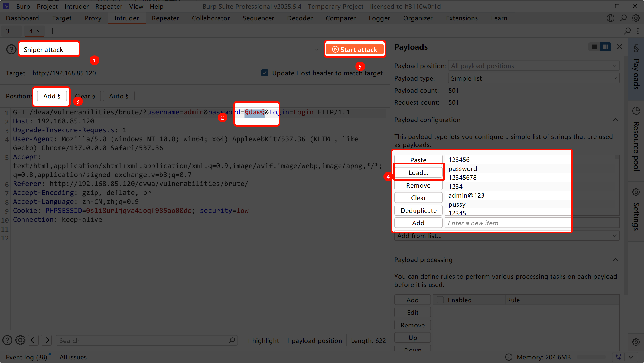644x363 pixels.
Task: Click the globe icon in top bar
Action: pyautogui.click(x=610, y=18)
